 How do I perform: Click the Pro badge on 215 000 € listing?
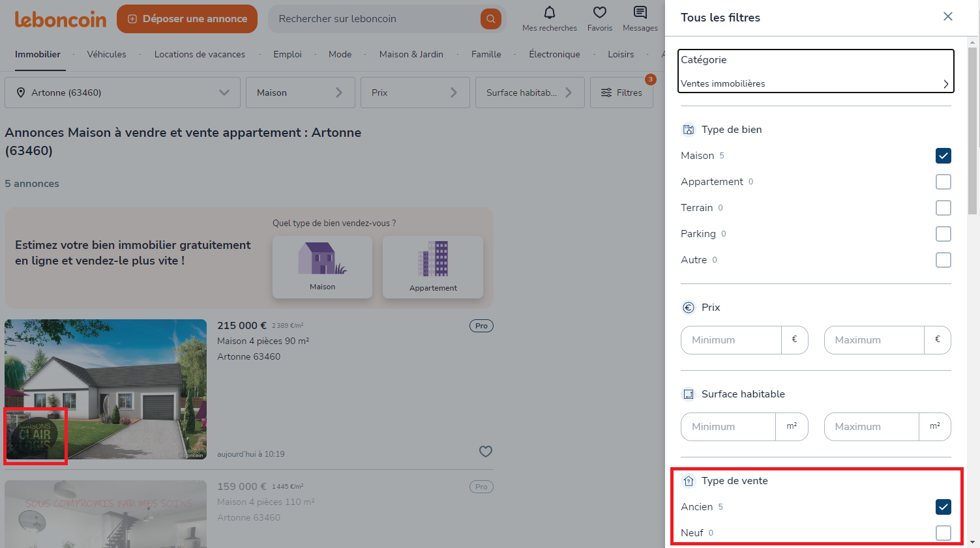point(481,326)
